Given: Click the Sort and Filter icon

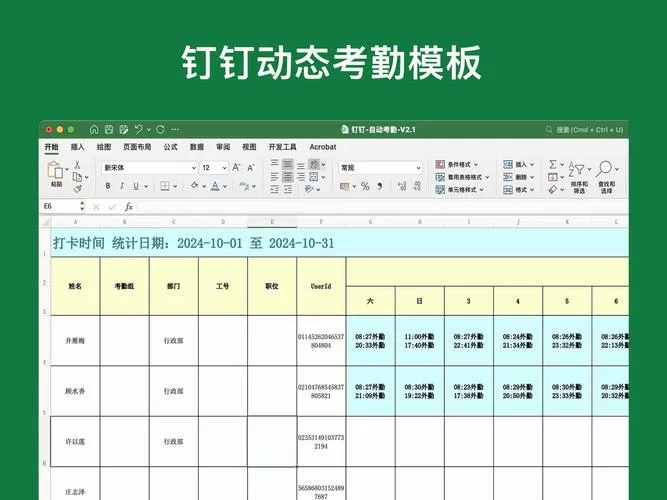Looking at the screenshot, I should tap(576, 169).
